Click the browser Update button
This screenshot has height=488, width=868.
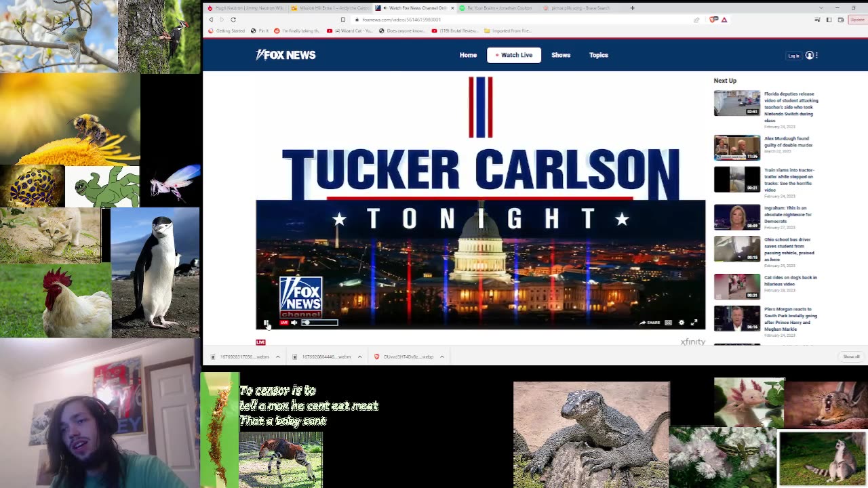[x=858, y=20]
